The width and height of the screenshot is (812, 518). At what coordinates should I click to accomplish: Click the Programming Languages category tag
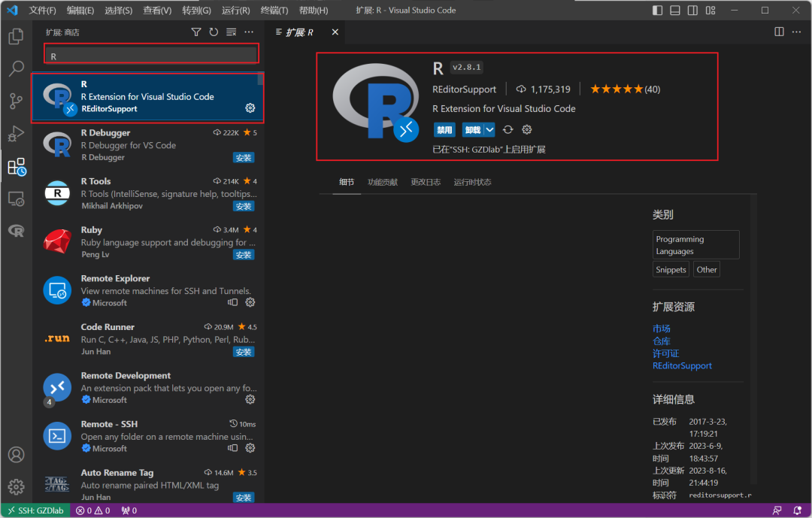pyautogui.click(x=695, y=245)
